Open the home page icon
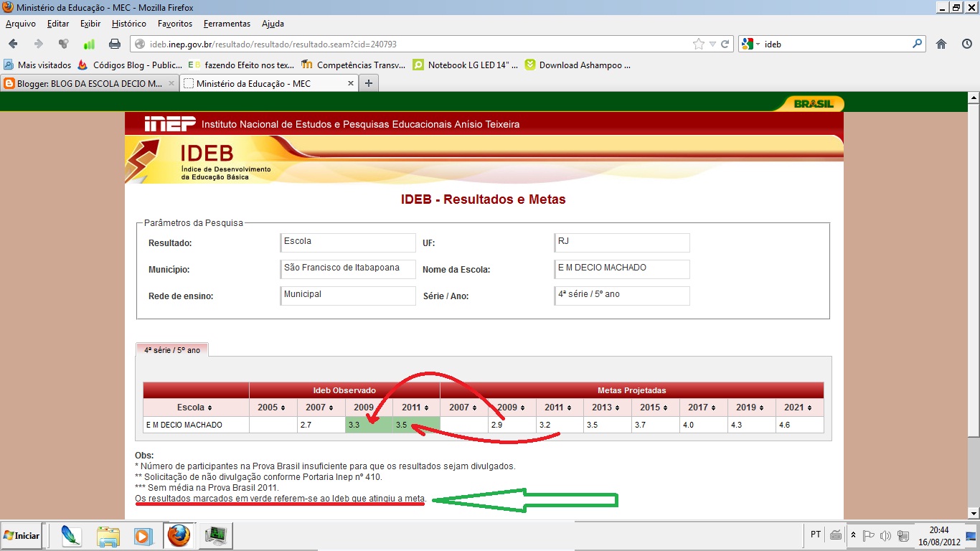980x551 pixels. point(941,44)
